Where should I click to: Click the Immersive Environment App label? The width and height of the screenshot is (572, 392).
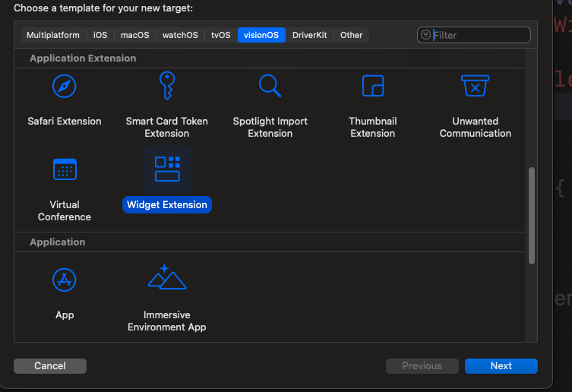click(x=167, y=321)
